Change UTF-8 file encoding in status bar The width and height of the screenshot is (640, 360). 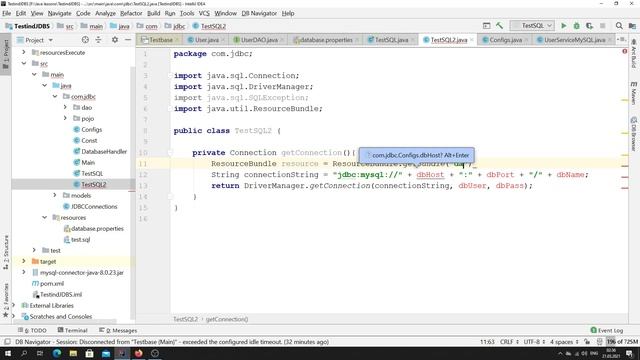point(535,342)
